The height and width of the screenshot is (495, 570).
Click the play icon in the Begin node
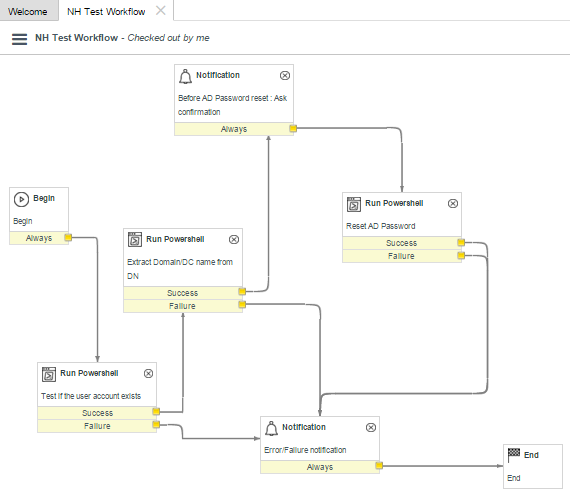tap(21, 199)
